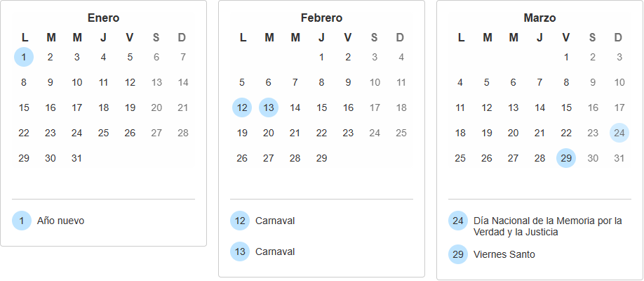Viewport: 644px width, 281px height.
Task: Click legend badge 24 in Marzo
Action: pyautogui.click(x=458, y=221)
